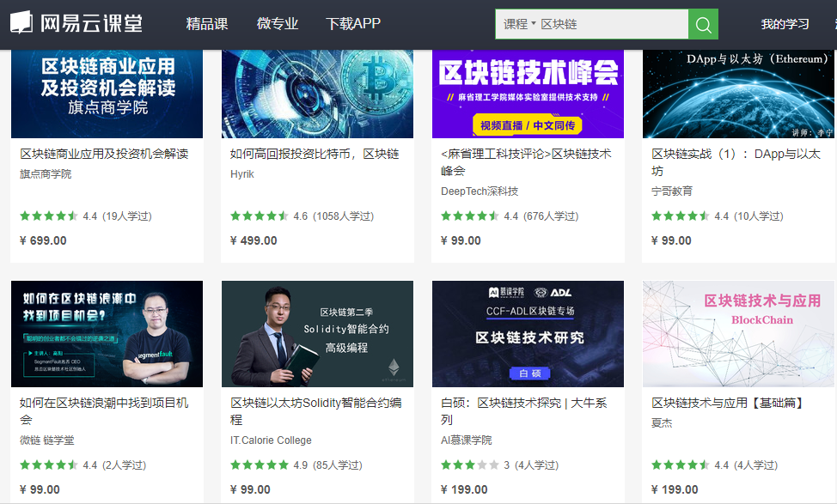Click provider name DeepTech深科技
This screenshot has height=504, width=837.
(480, 191)
